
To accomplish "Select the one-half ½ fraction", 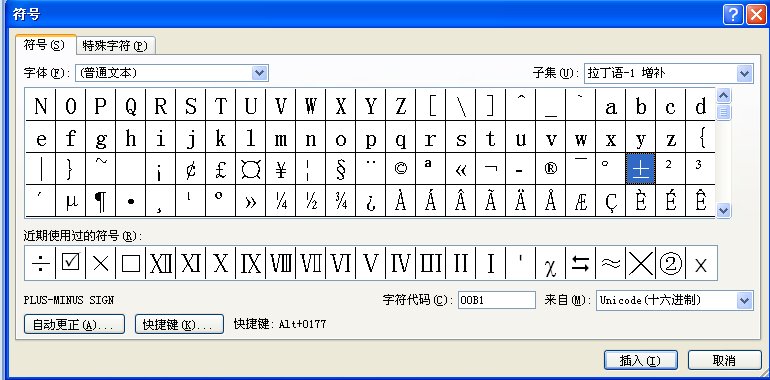I will point(311,201).
